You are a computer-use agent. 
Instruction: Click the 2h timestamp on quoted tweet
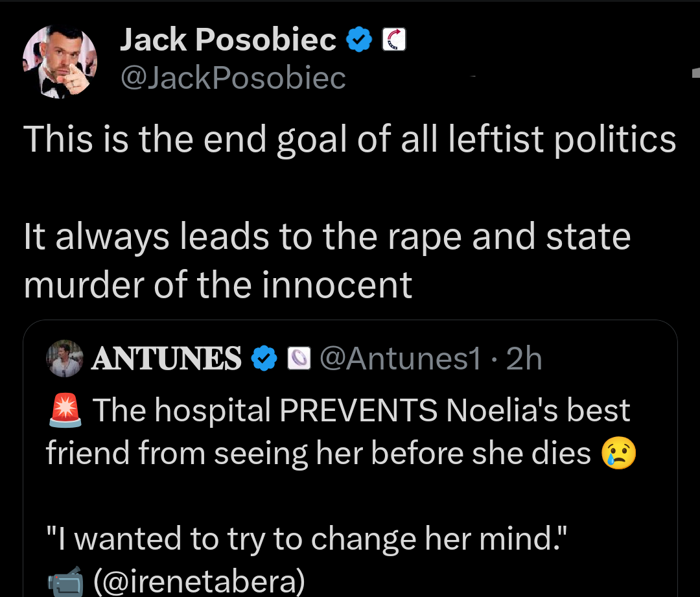[x=526, y=357]
